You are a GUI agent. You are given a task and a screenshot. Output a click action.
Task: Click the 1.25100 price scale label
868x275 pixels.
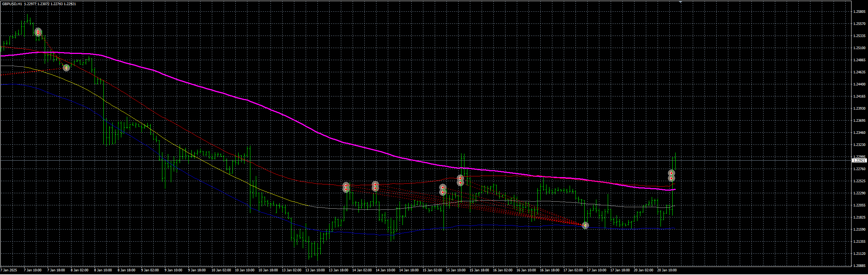click(859, 48)
